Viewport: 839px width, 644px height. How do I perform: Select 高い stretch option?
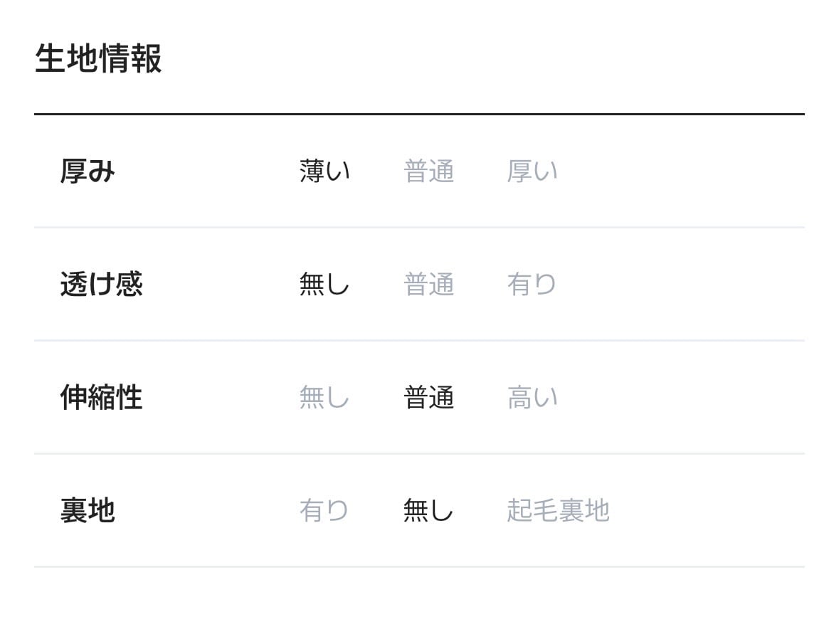[x=532, y=397]
